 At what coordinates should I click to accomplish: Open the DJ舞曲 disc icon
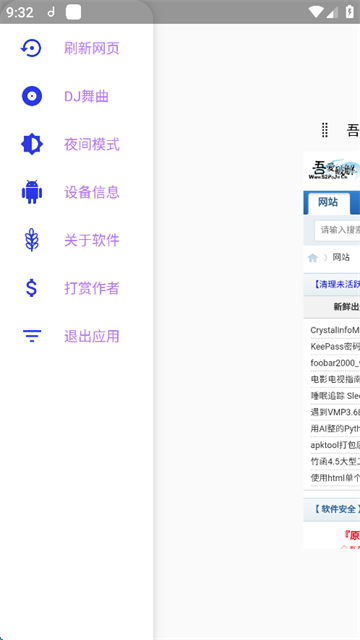(31, 96)
